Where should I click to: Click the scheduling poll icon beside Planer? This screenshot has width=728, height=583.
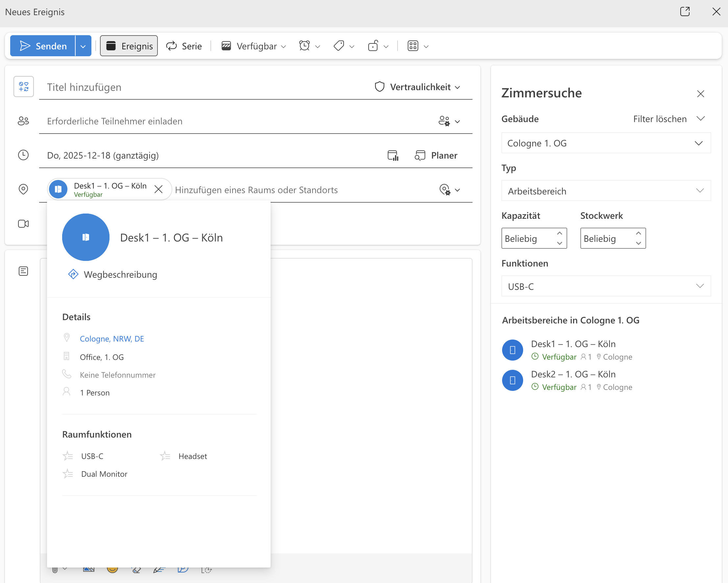(393, 155)
